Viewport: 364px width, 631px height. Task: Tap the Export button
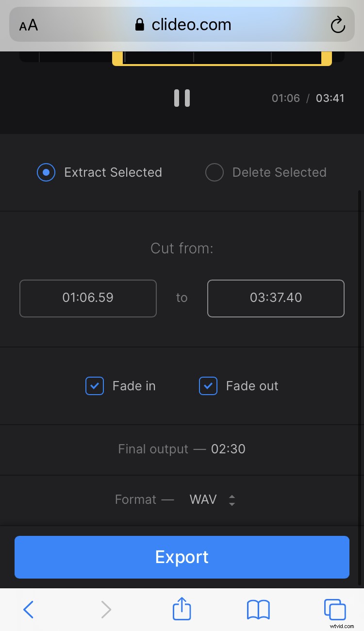point(182,557)
